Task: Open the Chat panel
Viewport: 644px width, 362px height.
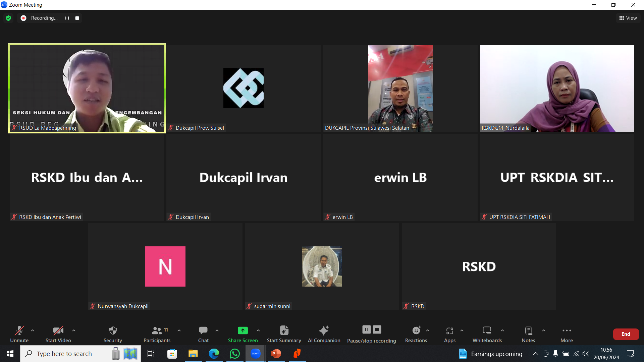Action: [203, 334]
